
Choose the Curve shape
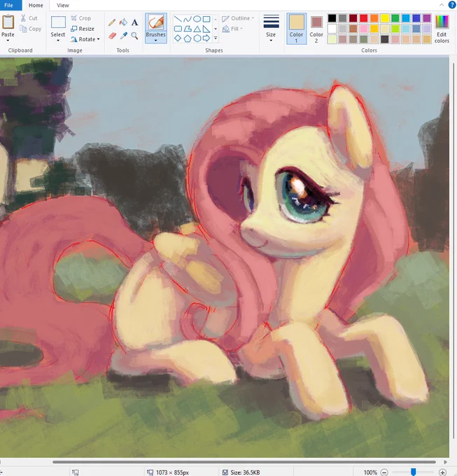pyautogui.click(x=188, y=20)
